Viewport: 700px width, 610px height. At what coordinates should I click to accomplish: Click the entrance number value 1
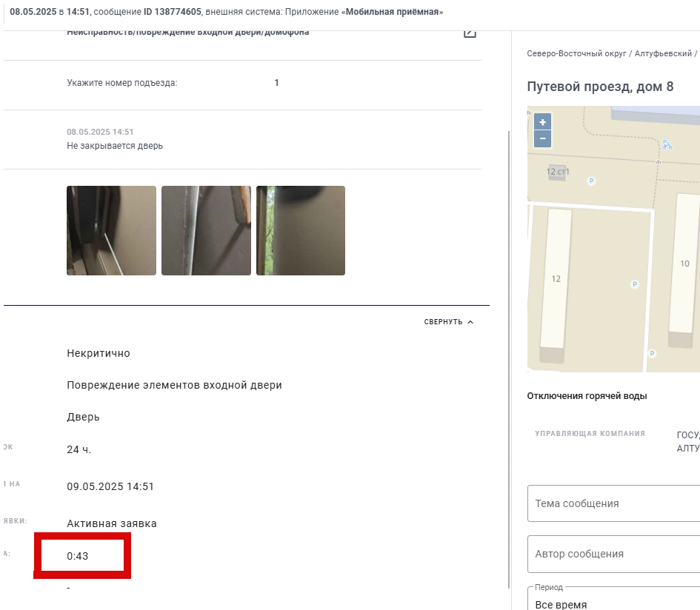point(277,83)
